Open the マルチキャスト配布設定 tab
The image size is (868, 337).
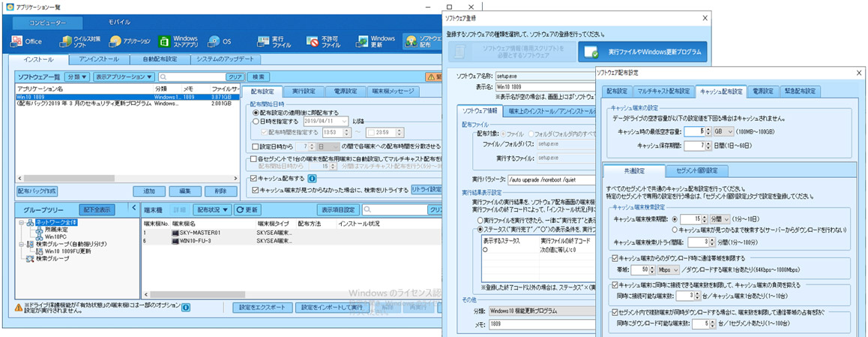663,92
